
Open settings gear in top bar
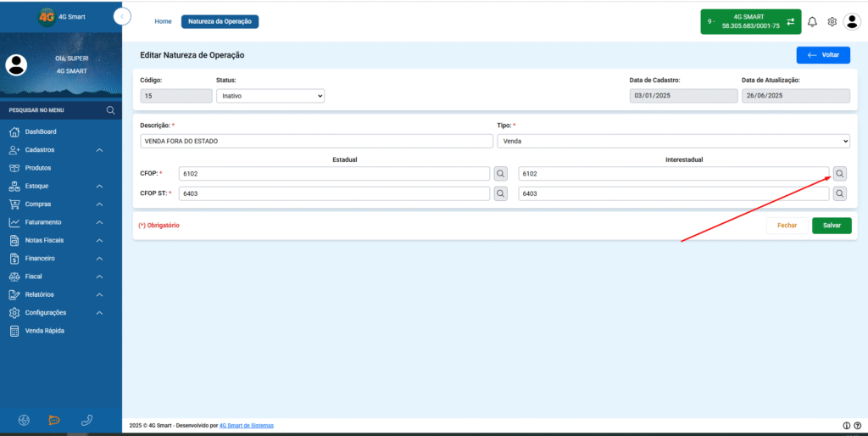click(x=832, y=21)
